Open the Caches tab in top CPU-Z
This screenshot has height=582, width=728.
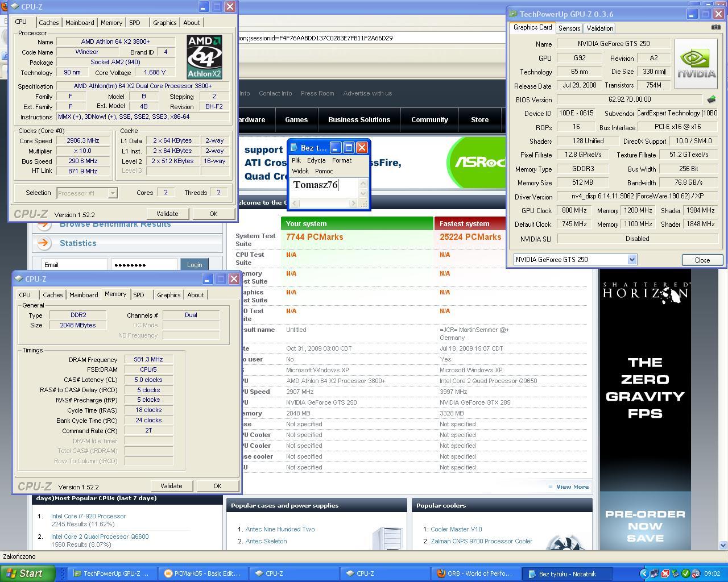pos(48,23)
